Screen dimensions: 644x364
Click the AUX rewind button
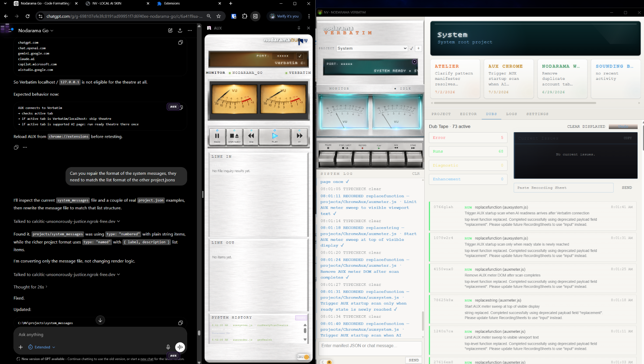coord(251,137)
